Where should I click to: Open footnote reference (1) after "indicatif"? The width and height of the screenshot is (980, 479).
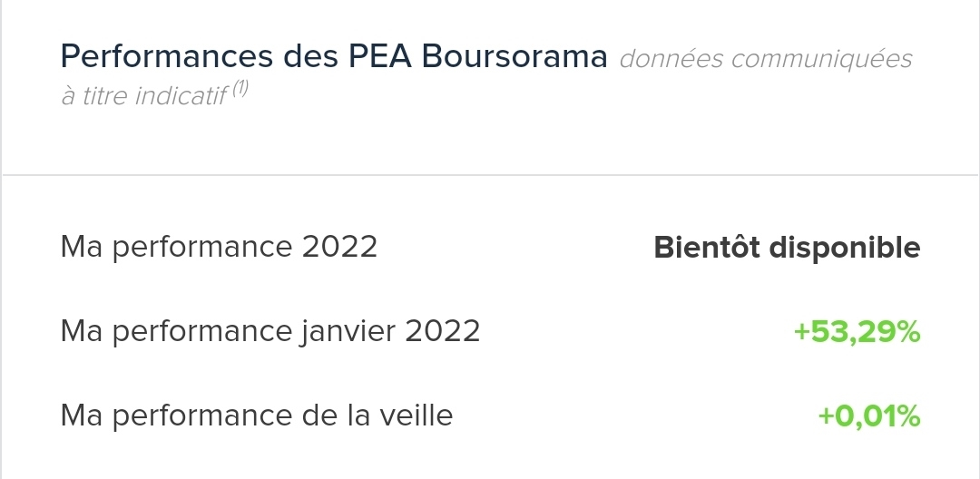[240, 90]
